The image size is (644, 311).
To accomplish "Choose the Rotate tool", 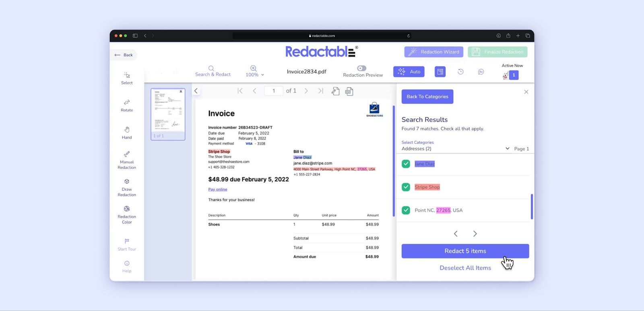I will click(x=127, y=106).
